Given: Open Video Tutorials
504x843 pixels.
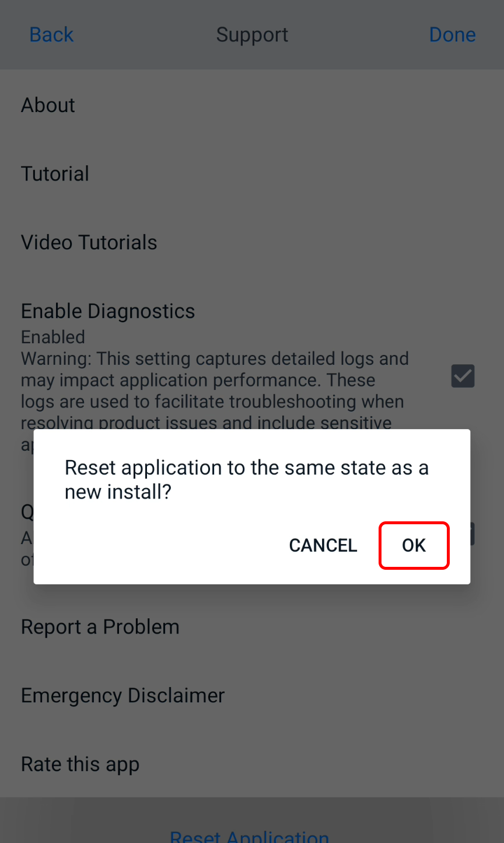Looking at the screenshot, I should tap(89, 242).
